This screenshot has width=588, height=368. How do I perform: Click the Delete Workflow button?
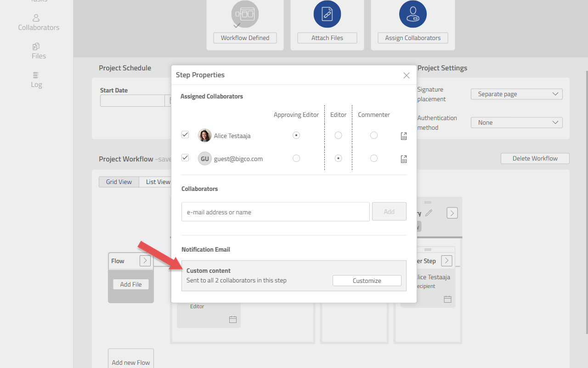pos(535,158)
